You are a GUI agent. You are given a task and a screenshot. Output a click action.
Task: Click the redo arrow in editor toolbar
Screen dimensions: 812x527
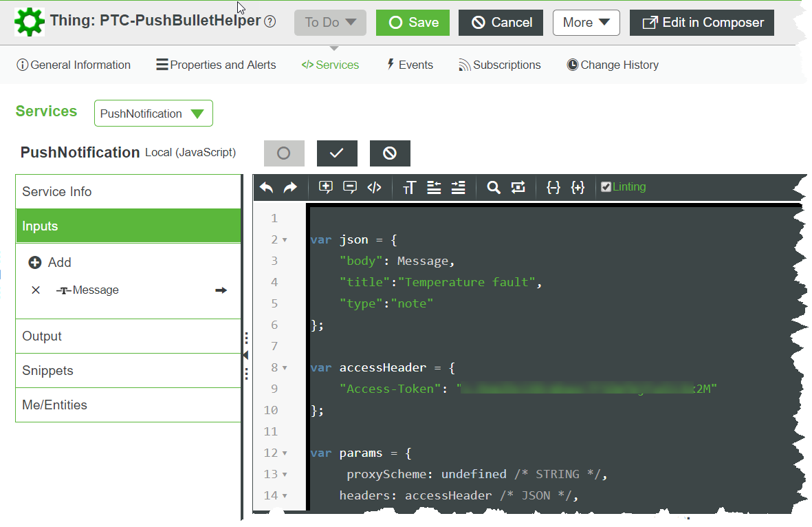[x=291, y=188]
